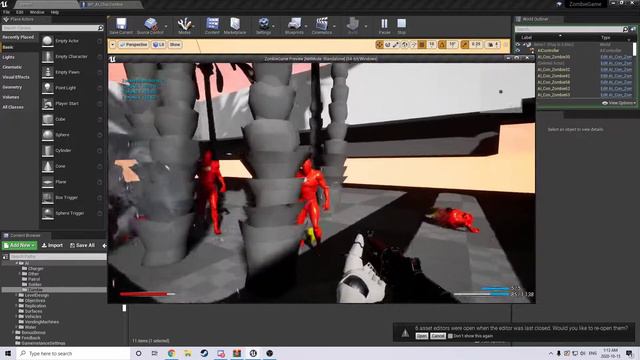Select the Sphere shape icon
The height and width of the screenshot is (360, 640).
coord(48,135)
